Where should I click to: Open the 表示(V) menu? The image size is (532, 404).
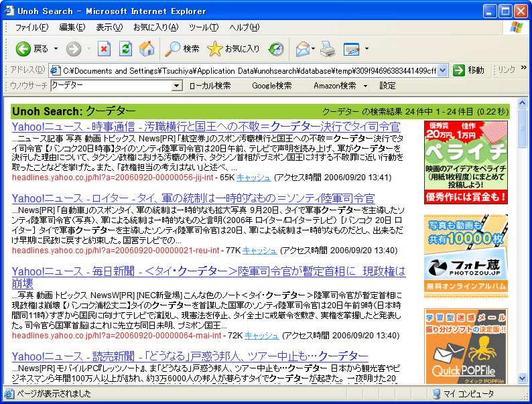[109, 27]
